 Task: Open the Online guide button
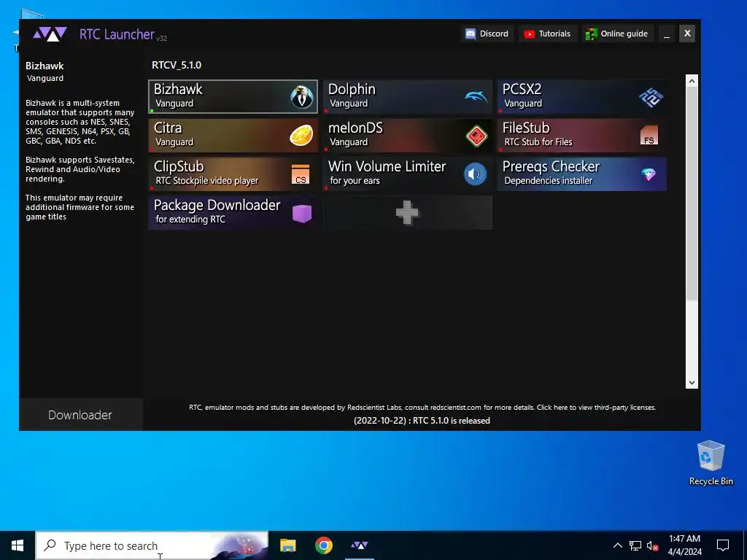[617, 34]
